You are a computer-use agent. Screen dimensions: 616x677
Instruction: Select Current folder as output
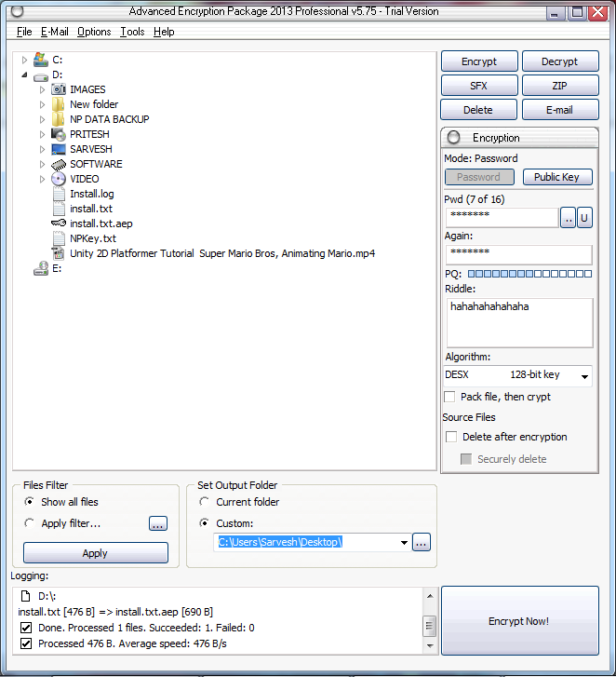tap(205, 502)
